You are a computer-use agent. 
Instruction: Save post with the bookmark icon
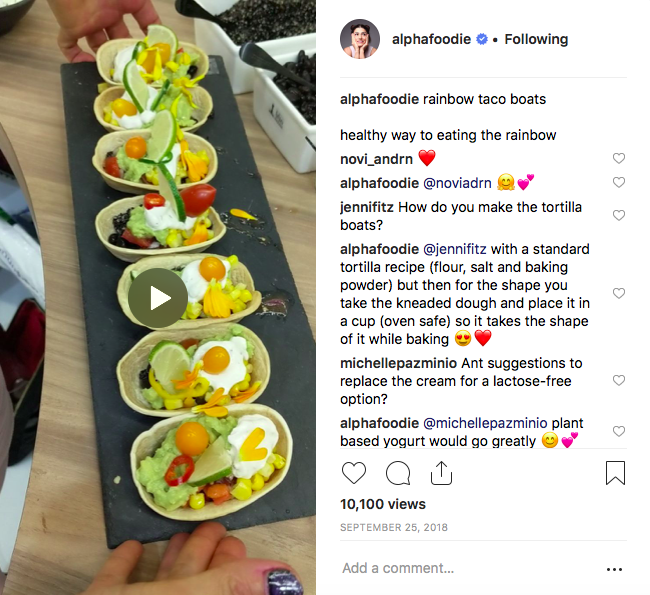615,473
